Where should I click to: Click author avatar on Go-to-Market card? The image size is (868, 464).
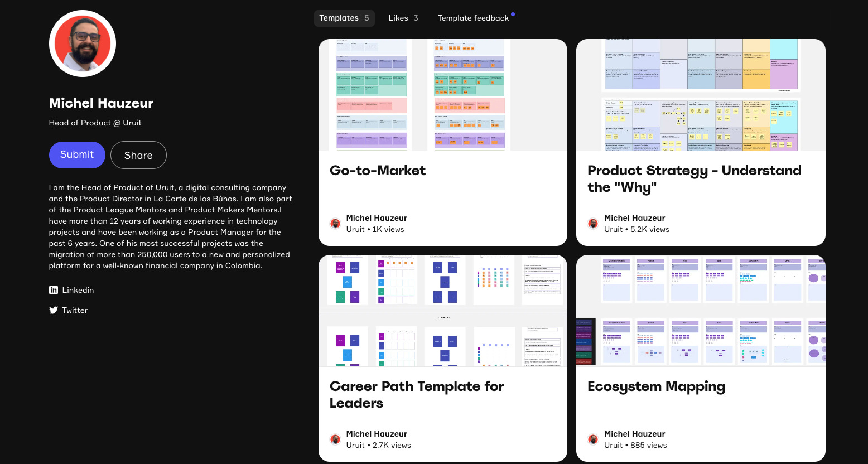coord(335,224)
